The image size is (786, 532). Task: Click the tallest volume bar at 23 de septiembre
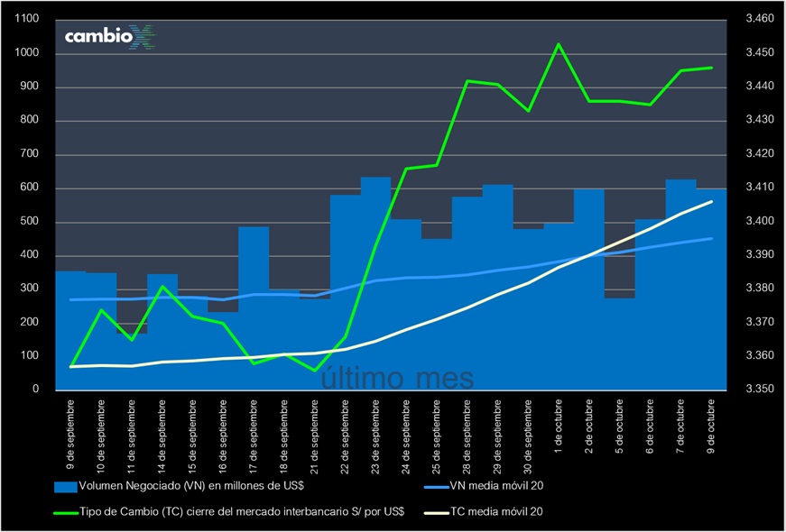tap(376, 283)
